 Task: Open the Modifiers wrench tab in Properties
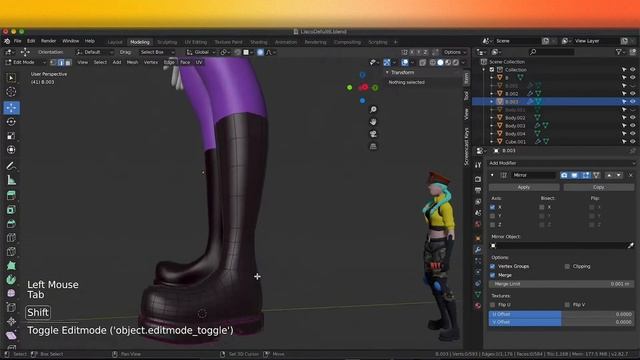pos(478,249)
